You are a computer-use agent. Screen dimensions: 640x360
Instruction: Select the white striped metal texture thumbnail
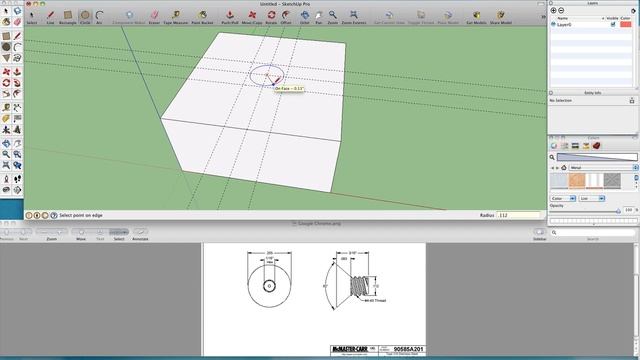pos(594,181)
